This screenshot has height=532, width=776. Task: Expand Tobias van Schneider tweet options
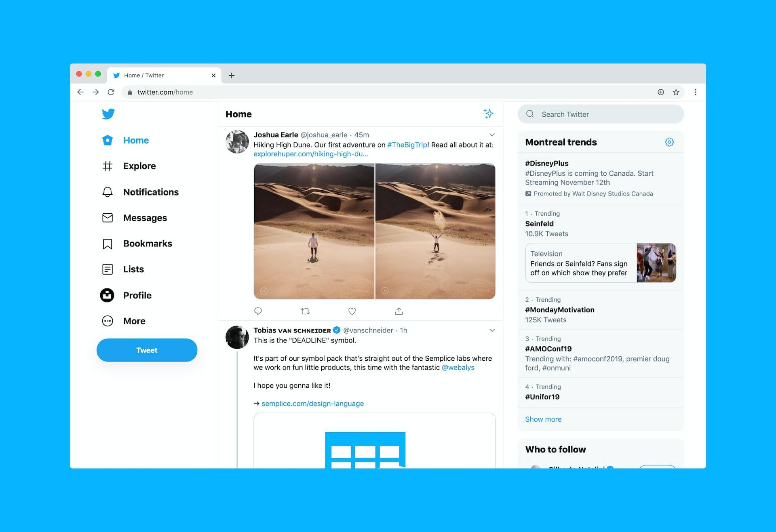pos(492,330)
